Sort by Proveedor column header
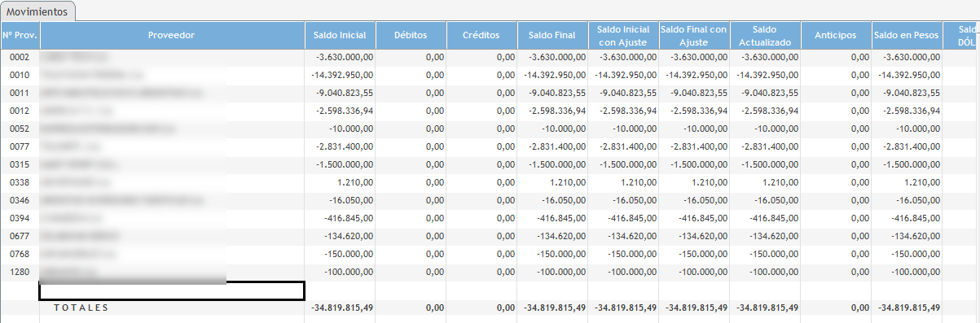Screen dimensions: 980x323 pos(172,35)
